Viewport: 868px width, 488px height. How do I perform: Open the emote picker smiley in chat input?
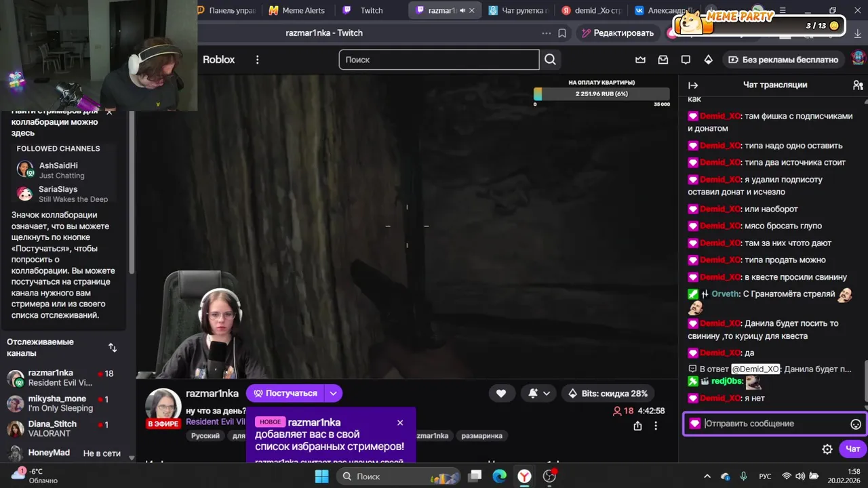tap(856, 424)
